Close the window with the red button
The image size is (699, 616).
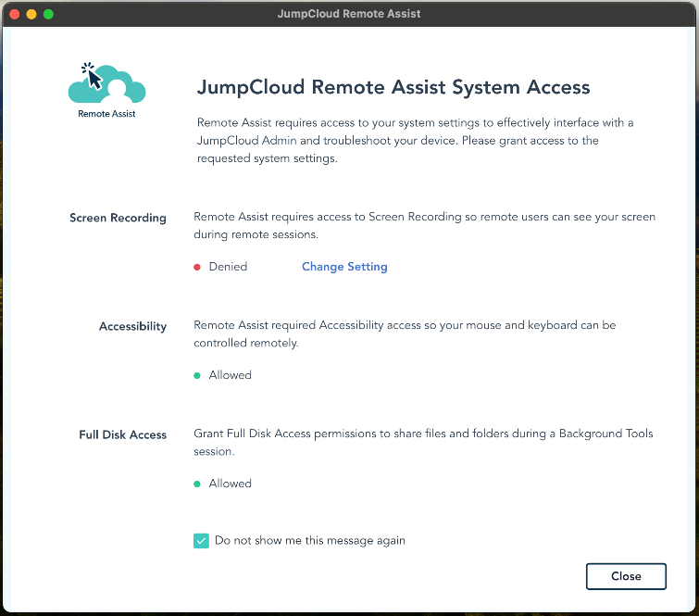(14, 14)
